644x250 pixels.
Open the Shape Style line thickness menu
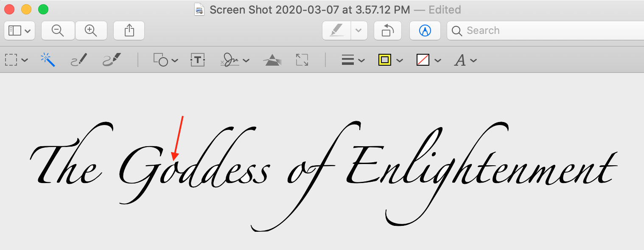pos(353,60)
